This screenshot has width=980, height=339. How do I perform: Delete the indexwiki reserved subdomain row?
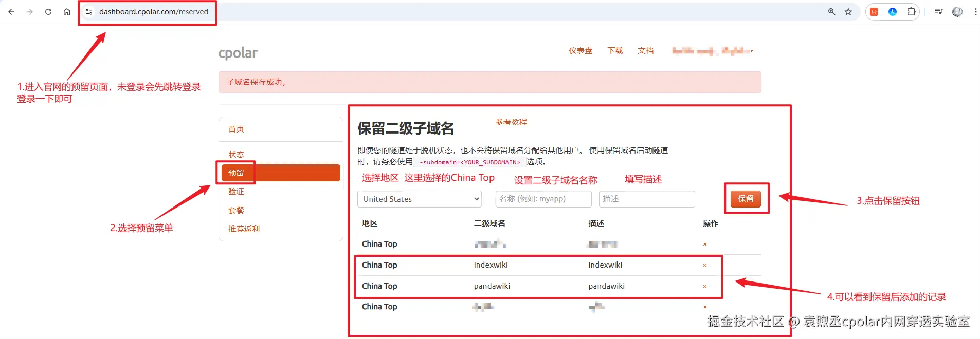[x=705, y=266]
